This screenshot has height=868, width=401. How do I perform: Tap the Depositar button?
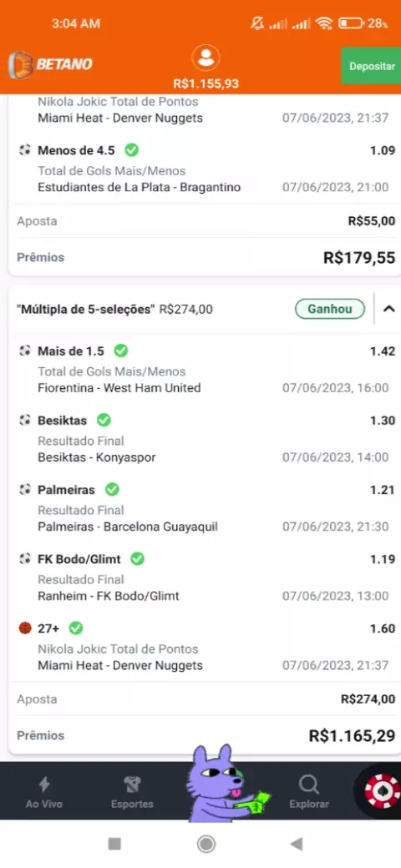pyautogui.click(x=373, y=66)
